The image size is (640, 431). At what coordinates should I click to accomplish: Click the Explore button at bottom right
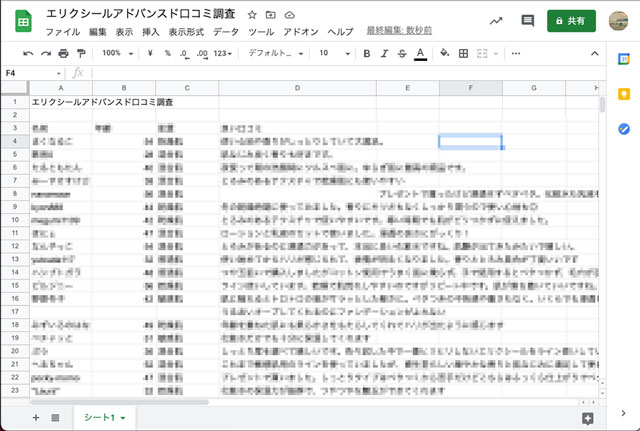[x=587, y=418]
